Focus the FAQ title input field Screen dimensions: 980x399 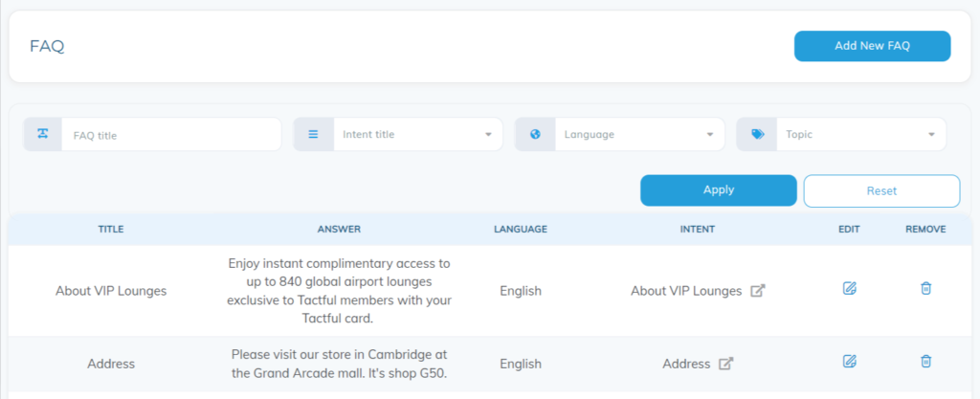tap(171, 134)
